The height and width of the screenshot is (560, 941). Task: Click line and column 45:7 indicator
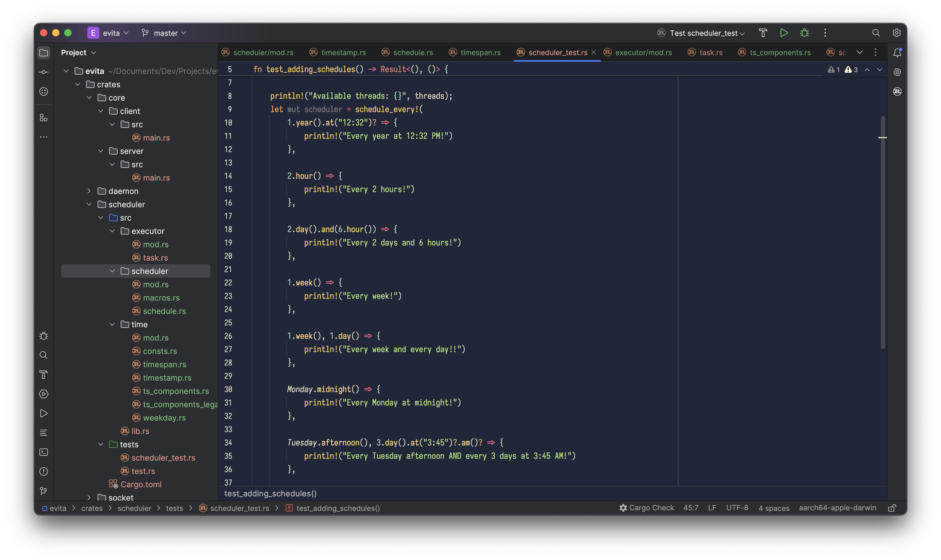[x=690, y=508]
